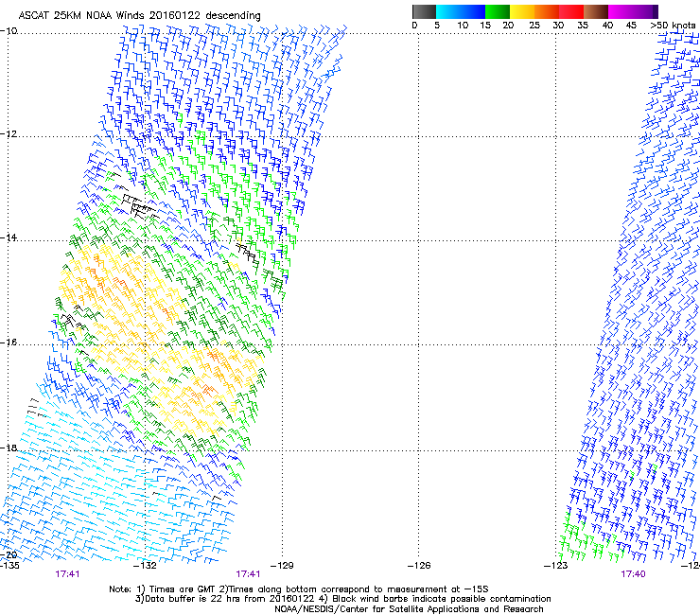
Task: Click the ASCAT 25KM NOAA Winds title
Action: coord(139,16)
